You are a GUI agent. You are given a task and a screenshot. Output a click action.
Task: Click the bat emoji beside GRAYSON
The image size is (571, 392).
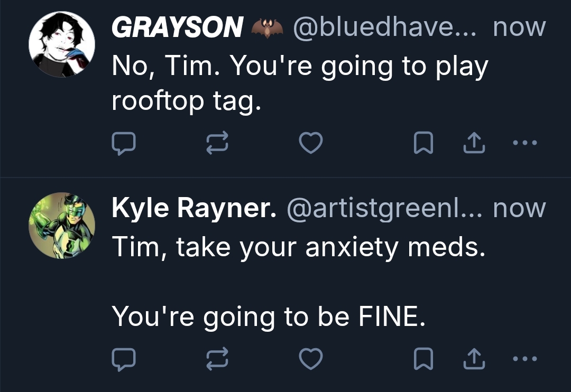coord(268,27)
